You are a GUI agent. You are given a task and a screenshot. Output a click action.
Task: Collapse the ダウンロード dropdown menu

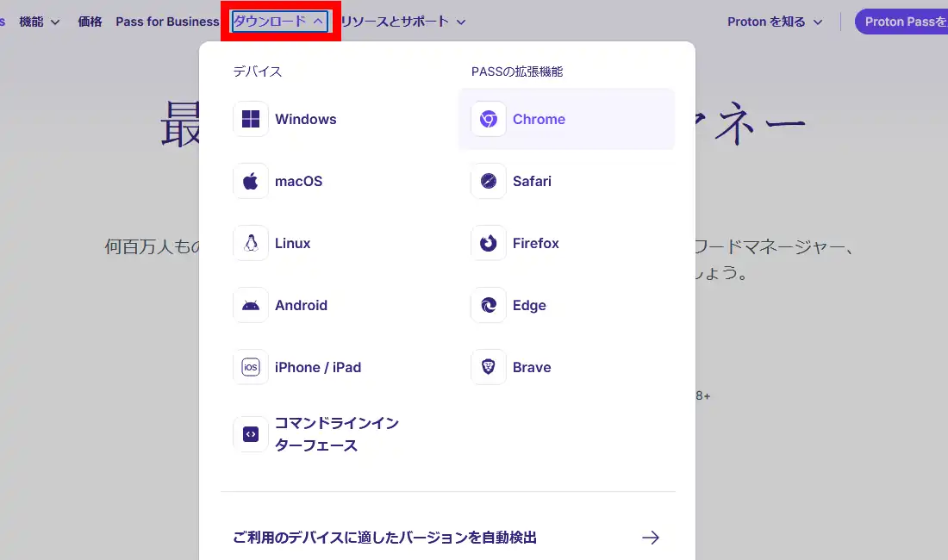click(279, 22)
